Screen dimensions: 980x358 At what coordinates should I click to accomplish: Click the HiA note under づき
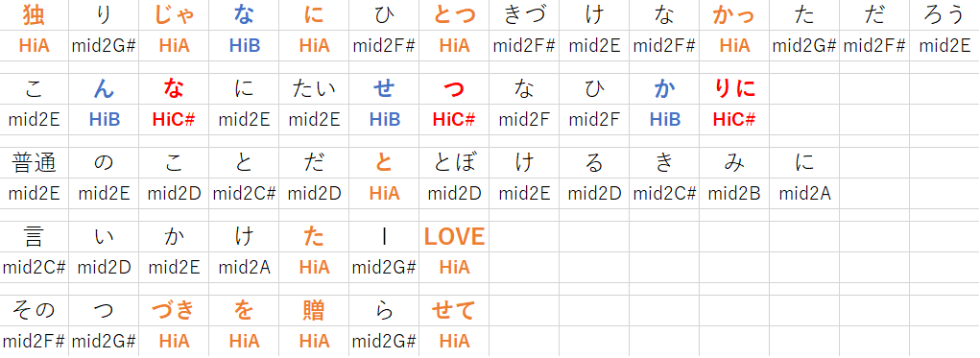click(x=175, y=341)
